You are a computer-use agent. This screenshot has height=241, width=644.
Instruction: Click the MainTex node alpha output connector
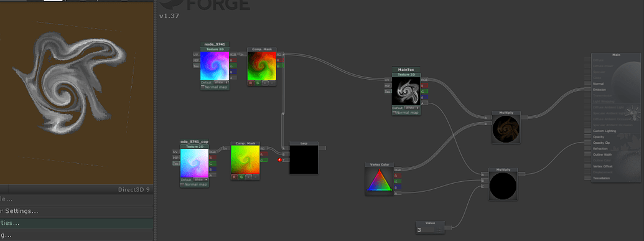pos(424,103)
